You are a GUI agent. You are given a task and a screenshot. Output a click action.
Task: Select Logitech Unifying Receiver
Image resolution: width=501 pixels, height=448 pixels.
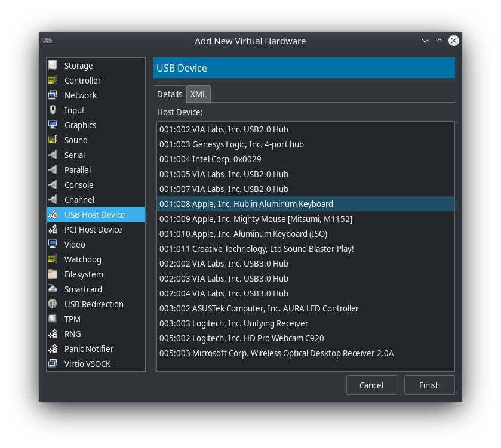pos(306,323)
